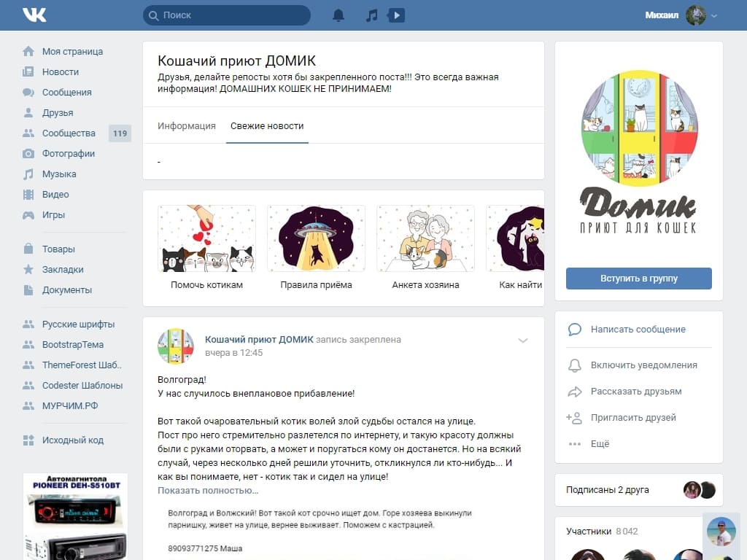This screenshot has width=747, height=560.
Task: Expand the Михаил profile dropdown menu
Action: 713,15
